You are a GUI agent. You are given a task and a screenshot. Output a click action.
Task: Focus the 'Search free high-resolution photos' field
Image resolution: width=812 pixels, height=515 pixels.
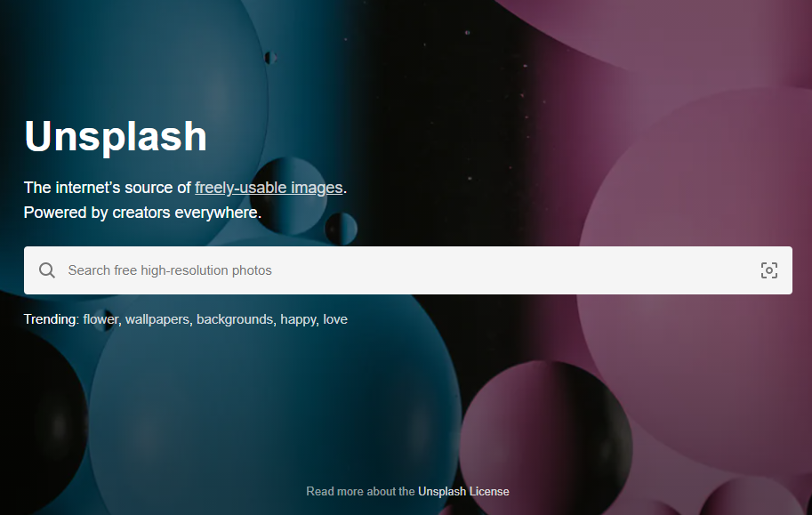pos(408,270)
